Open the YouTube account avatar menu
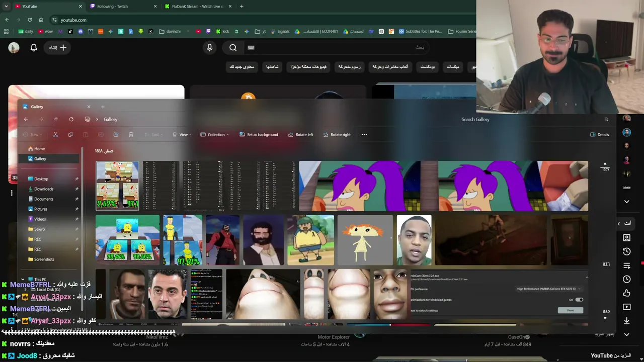Image resolution: width=644 pixels, height=362 pixels. point(14,48)
